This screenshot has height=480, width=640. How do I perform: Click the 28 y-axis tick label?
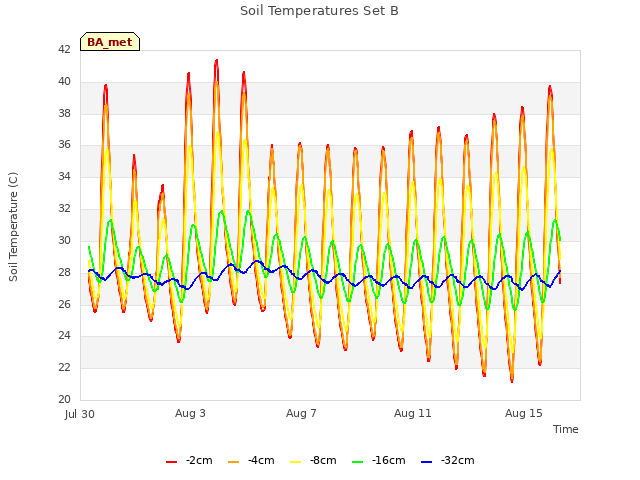(x=64, y=272)
